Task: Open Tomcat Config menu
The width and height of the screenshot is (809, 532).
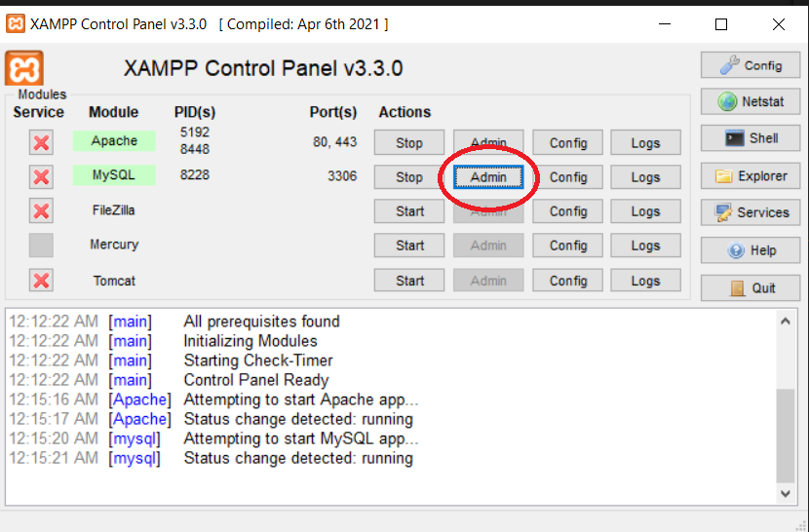Action: click(x=567, y=281)
